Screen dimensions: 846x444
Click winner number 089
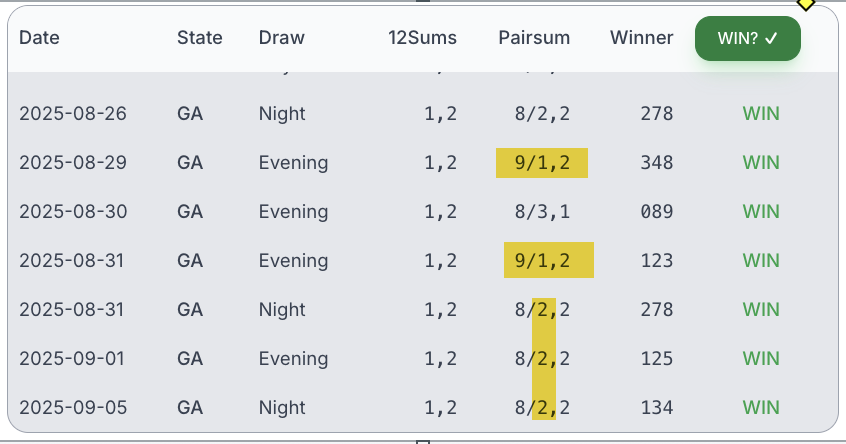(657, 212)
